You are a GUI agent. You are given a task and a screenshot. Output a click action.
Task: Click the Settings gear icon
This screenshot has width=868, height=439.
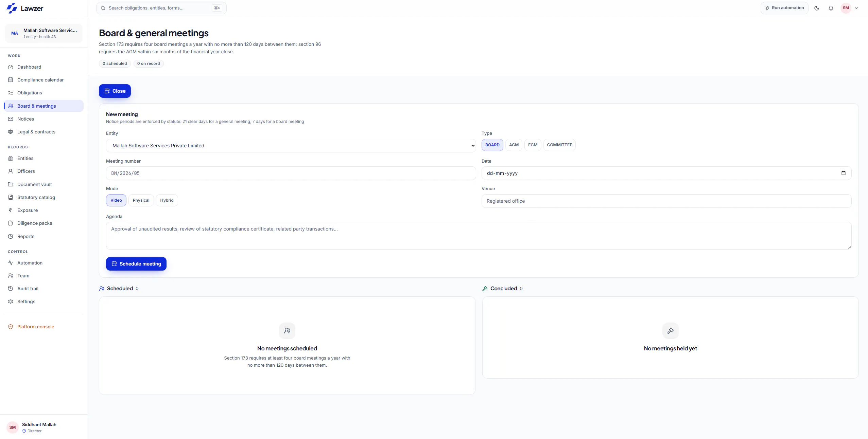(x=11, y=301)
